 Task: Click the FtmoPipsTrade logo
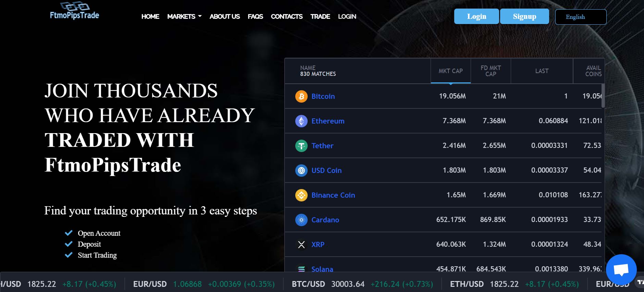[x=74, y=11]
